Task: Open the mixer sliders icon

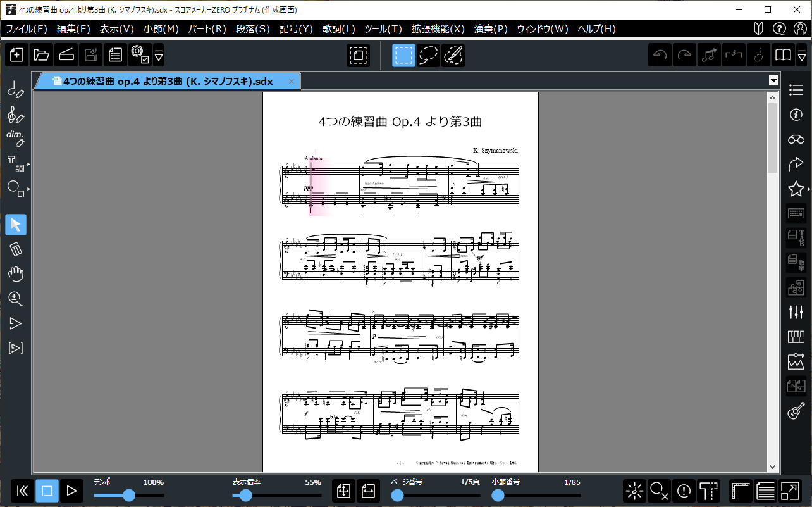Action: pos(796,312)
